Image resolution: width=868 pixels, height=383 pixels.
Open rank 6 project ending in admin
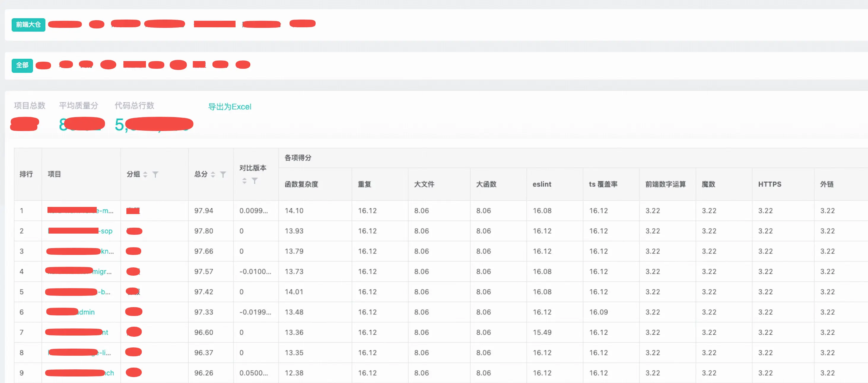pyautogui.click(x=86, y=312)
